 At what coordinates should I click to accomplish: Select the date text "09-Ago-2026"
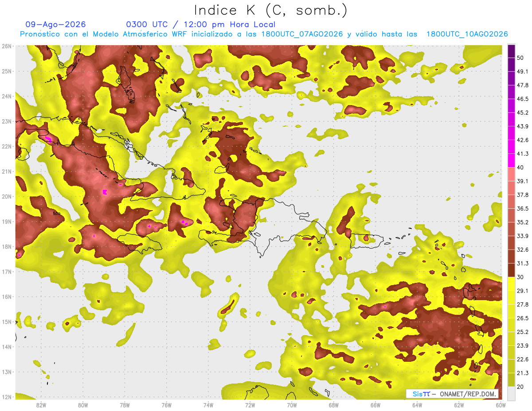pyautogui.click(x=56, y=24)
